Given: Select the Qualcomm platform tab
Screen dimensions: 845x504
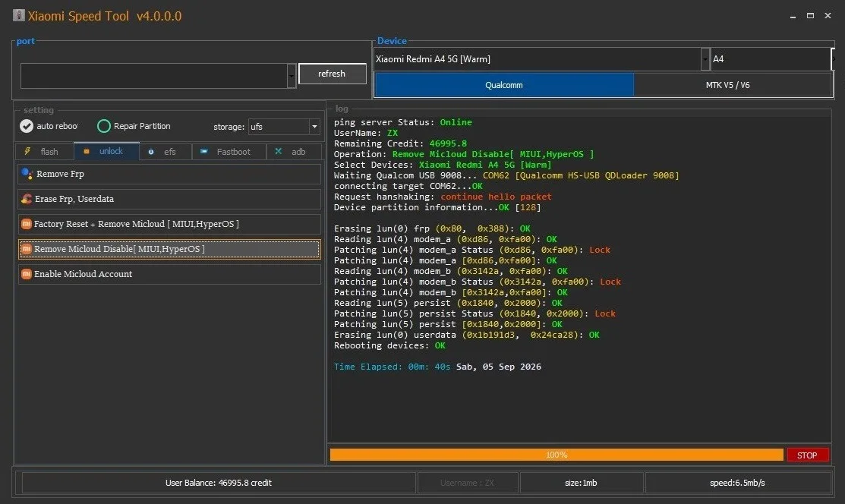Looking at the screenshot, I should (504, 85).
